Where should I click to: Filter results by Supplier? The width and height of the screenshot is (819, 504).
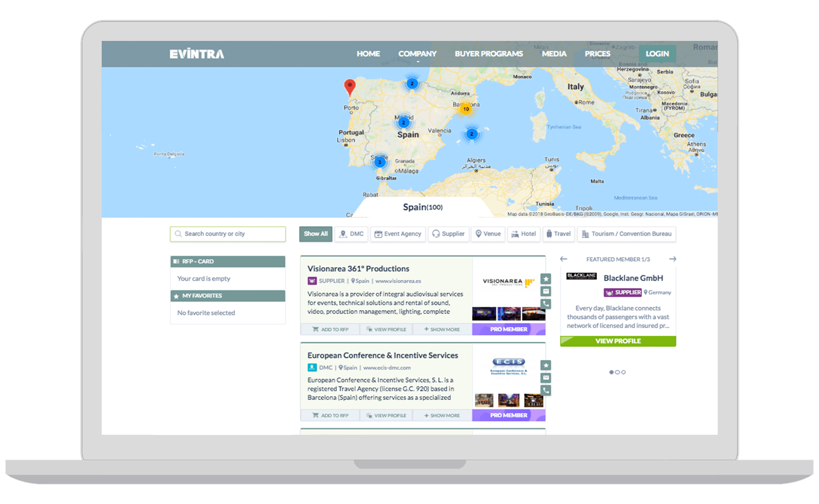448,234
